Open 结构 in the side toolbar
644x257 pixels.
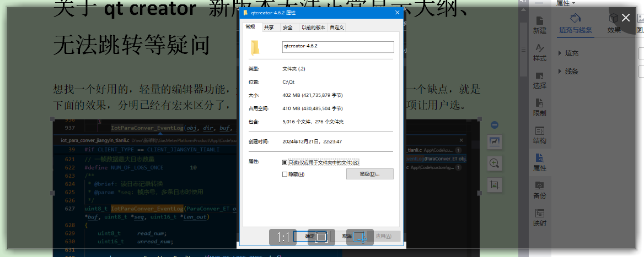click(x=540, y=136)
